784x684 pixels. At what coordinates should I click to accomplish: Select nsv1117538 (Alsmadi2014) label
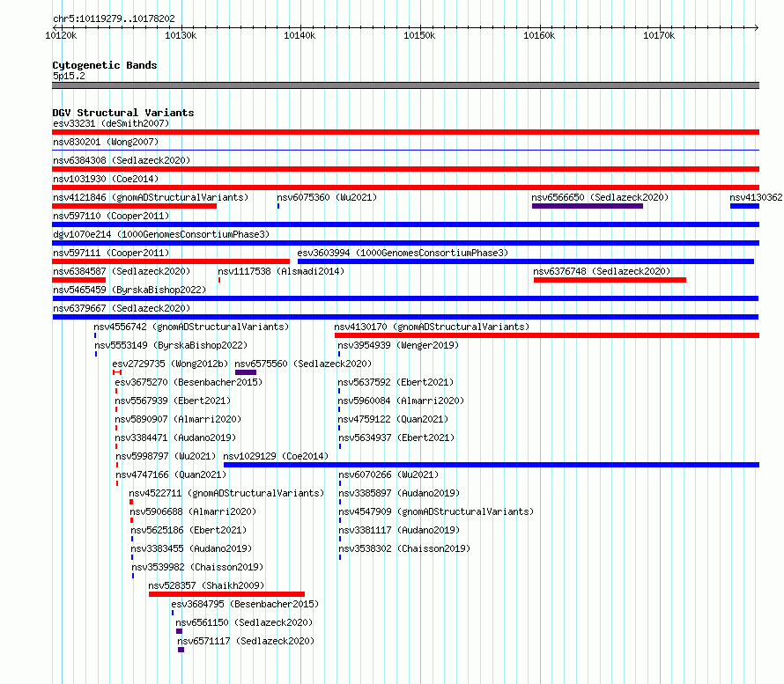click(281, 271)
